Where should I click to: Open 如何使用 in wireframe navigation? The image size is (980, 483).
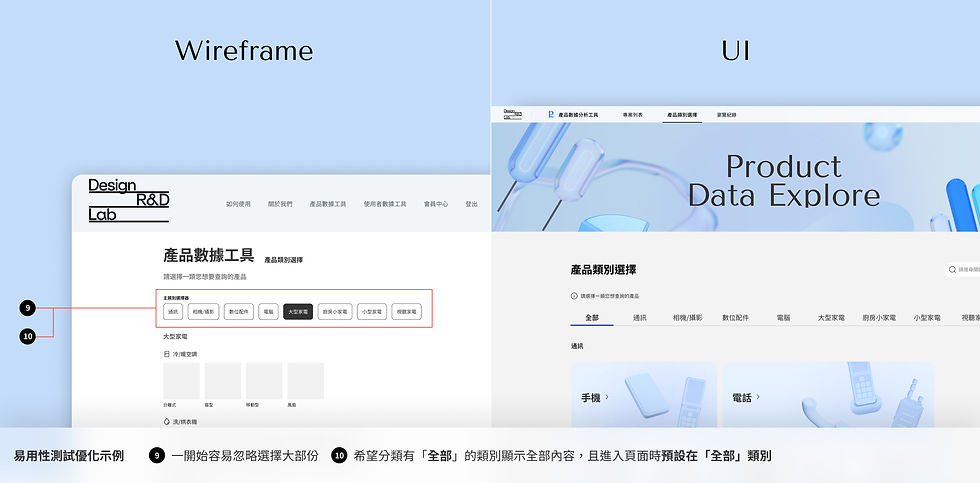238,204
